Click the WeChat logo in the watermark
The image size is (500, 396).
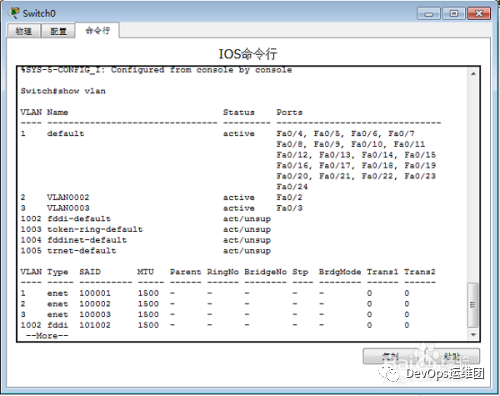click(x=389, y=372)
